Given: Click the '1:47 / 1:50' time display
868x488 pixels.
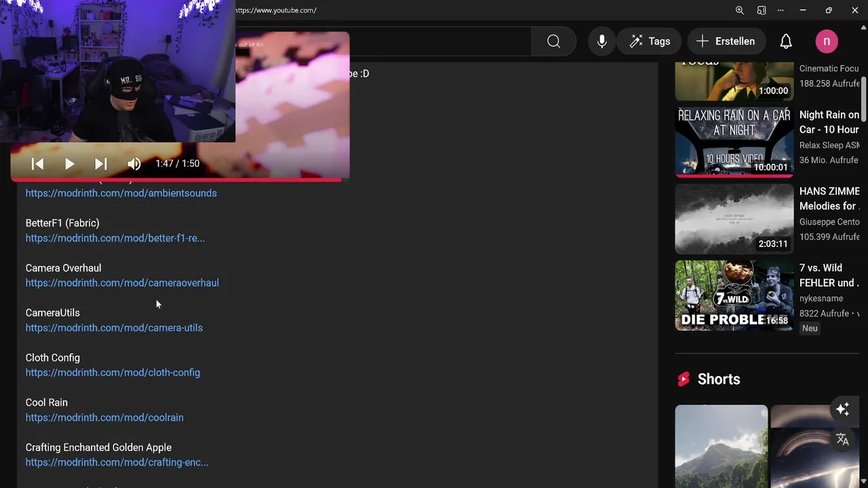Looking at the screenshot, I should (177, 163).
